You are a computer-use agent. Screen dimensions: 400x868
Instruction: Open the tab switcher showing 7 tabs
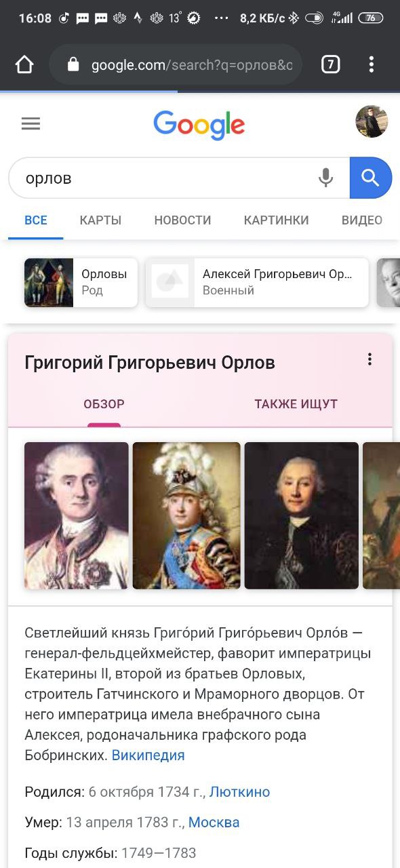tap(330, 64)
